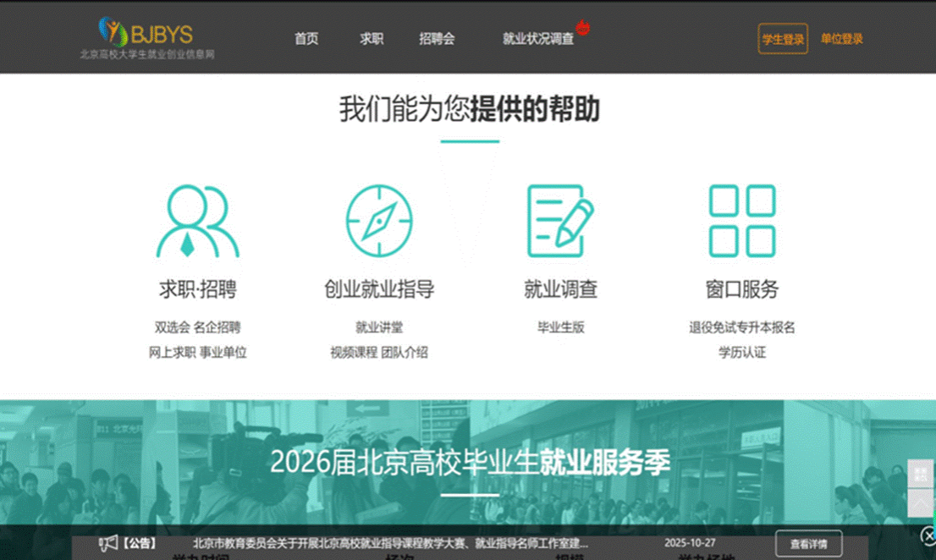Viewport: 936px width, 560px height.
Task: Open the 首页 navigation item
Action: click(306, 39)
